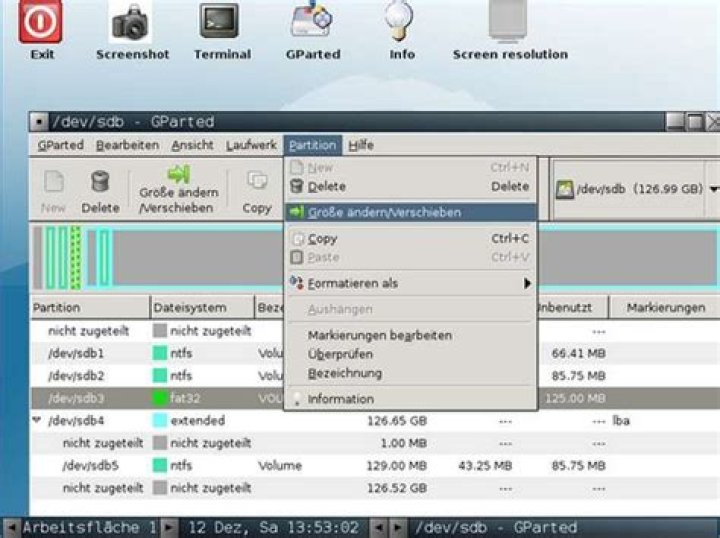The width and height of the screenshot is (720, 538).
Task: Click the fat32 green swatch for /dev/sdb3
Action: (159, 398)
